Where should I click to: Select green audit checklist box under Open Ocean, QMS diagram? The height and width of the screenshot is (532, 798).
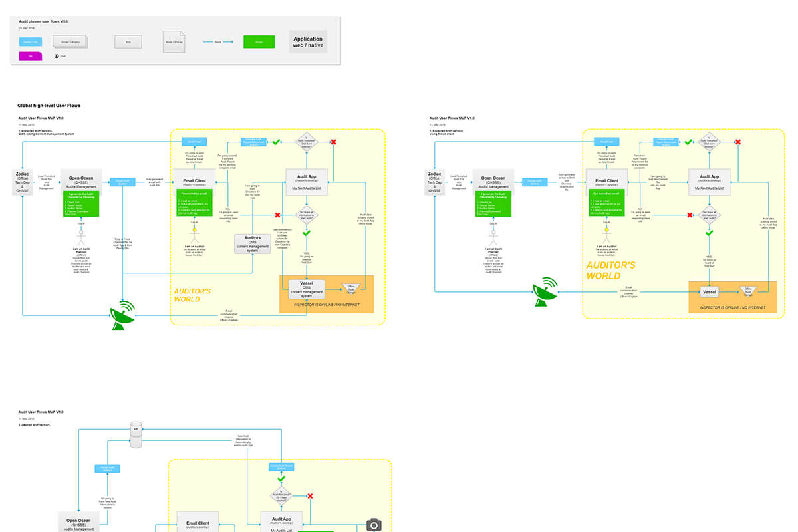point(81,203)
